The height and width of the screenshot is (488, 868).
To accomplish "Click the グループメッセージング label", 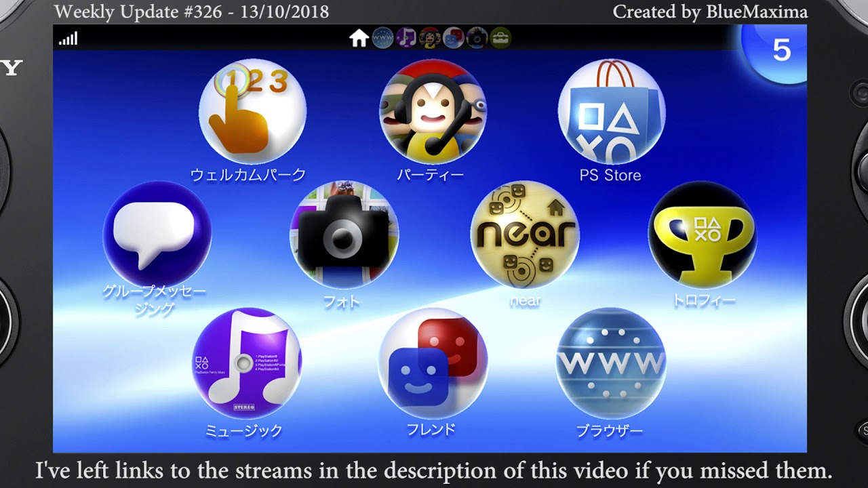I will pos(155,301).
